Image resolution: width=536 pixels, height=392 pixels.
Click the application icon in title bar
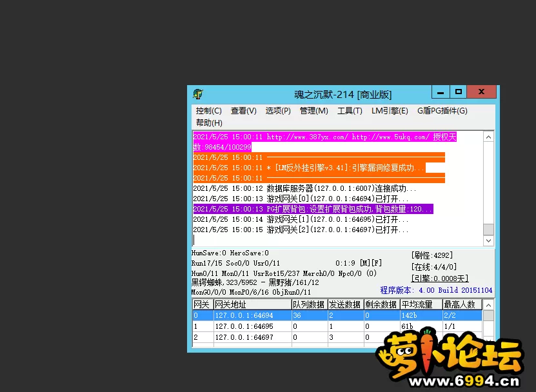point(198,94)
